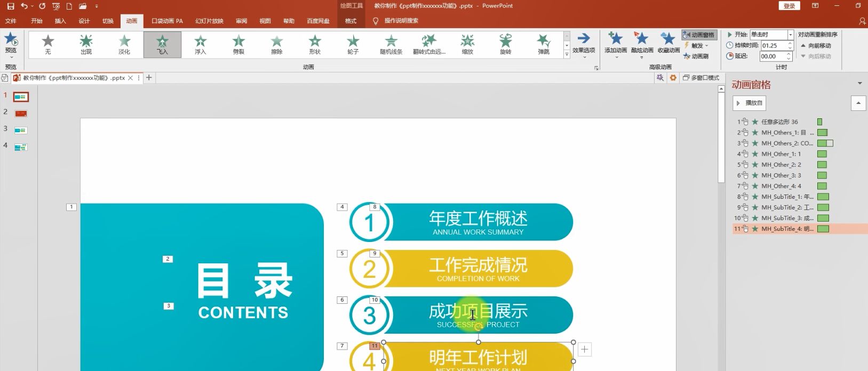Close the pptx document tab
The width and height of the screenshot is (868, 371).
(130, 78)
